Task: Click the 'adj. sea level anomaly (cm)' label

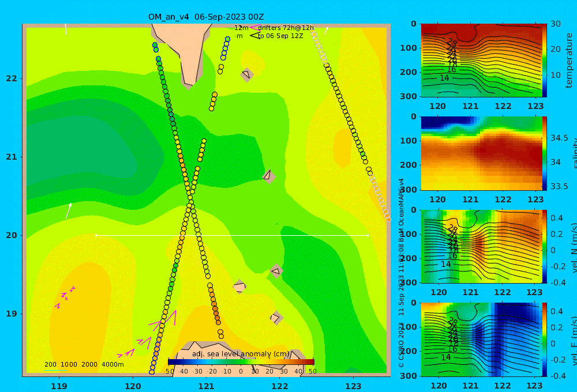Action: click(x=241, y=354)
